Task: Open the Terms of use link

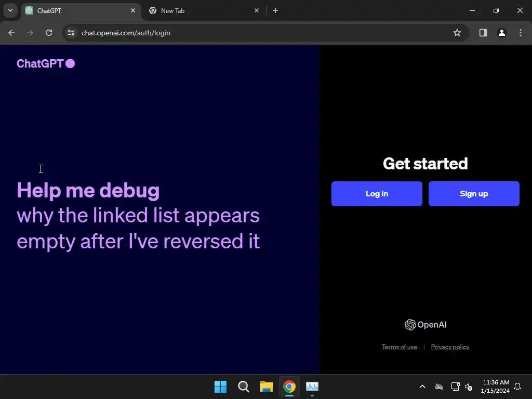Action: pos(400,347)
